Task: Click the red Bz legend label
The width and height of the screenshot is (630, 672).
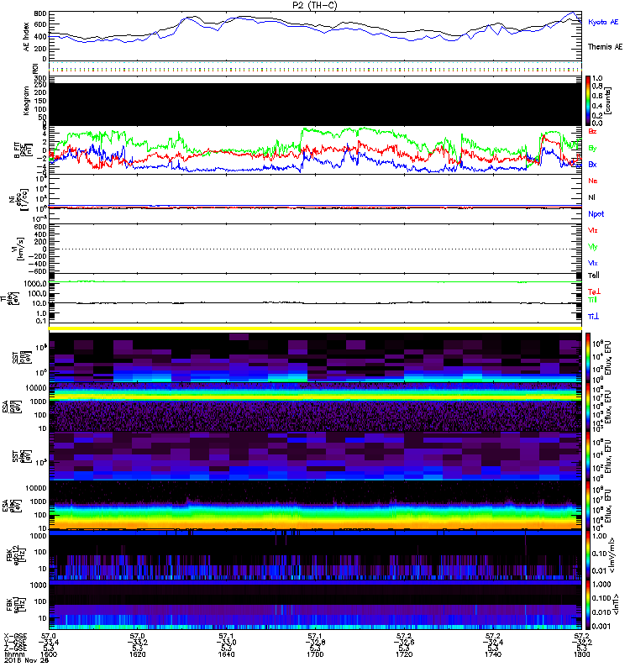Action: (592, 132)
